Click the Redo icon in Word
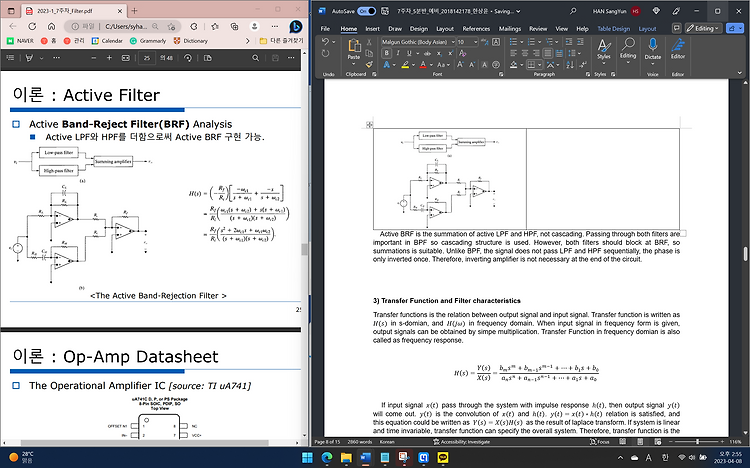The width and height of the screenshot is (750, 468). 326,53
